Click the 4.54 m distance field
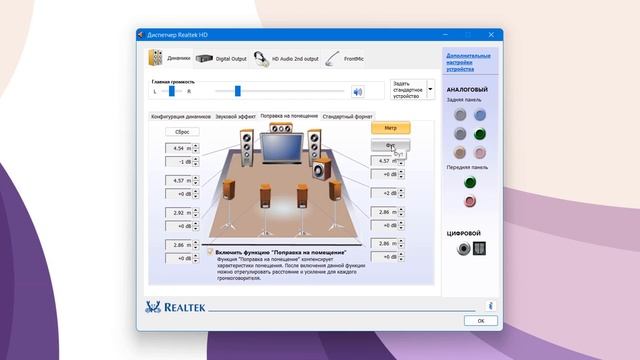This screenshot has width=640, height=360. pos(179,148)
